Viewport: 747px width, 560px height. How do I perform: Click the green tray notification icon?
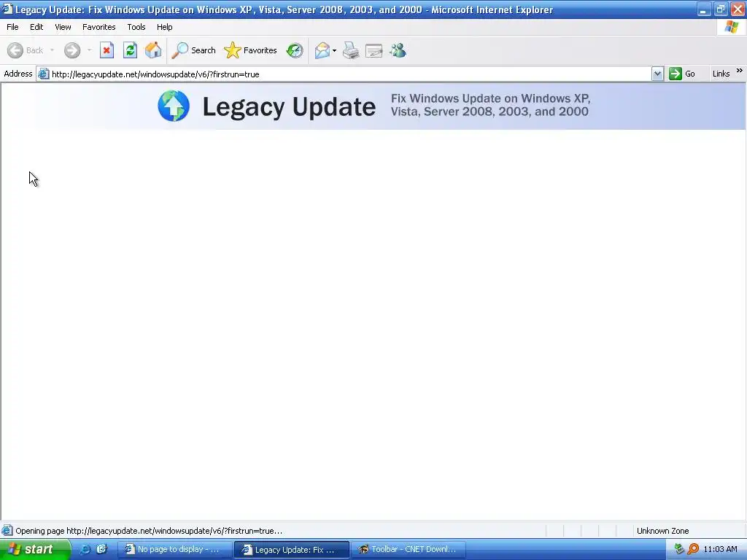click(679, 550)
